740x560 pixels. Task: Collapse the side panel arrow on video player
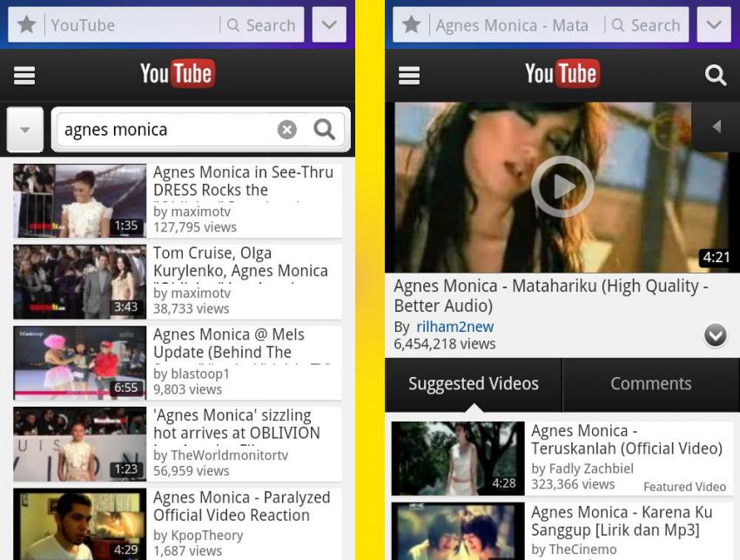(x=716, y=126)
